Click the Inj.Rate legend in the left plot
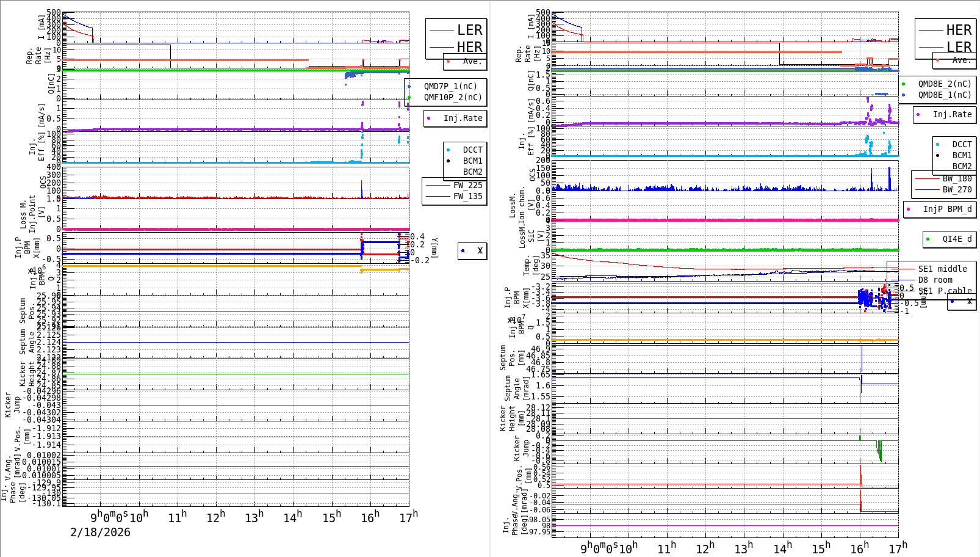Viewport: 980px width, 557px height. (x=463, y=118)
